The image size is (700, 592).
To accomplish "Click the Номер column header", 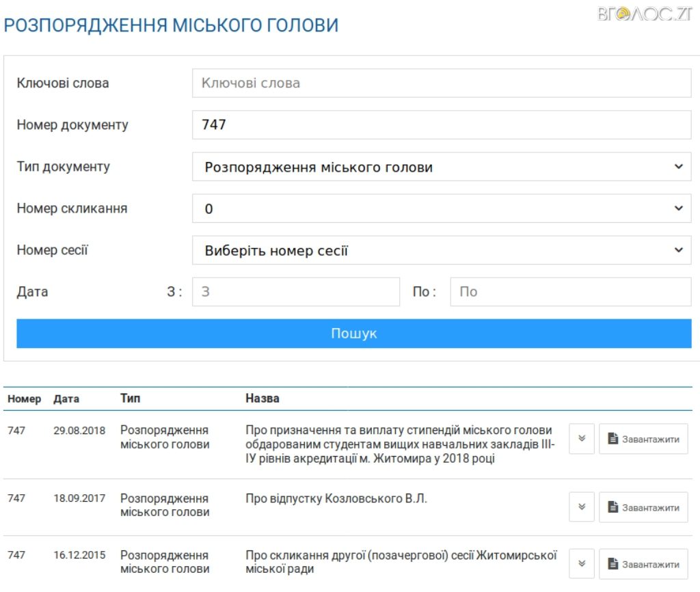I will click(x=24, y=399).
